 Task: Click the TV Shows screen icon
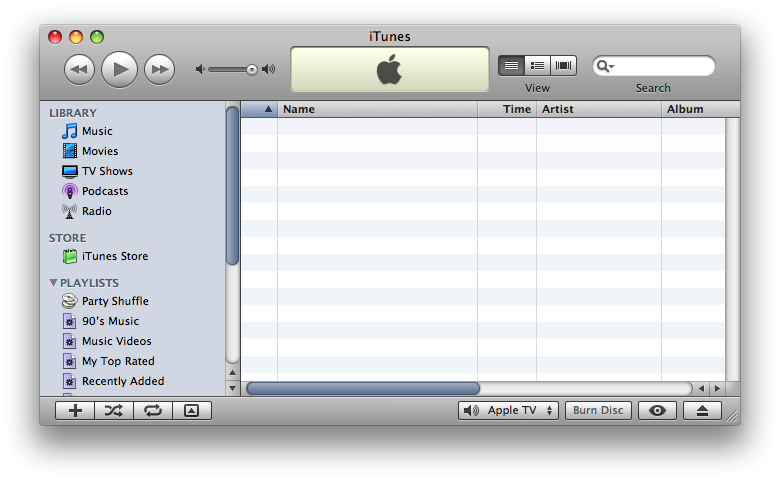(70, 172)
